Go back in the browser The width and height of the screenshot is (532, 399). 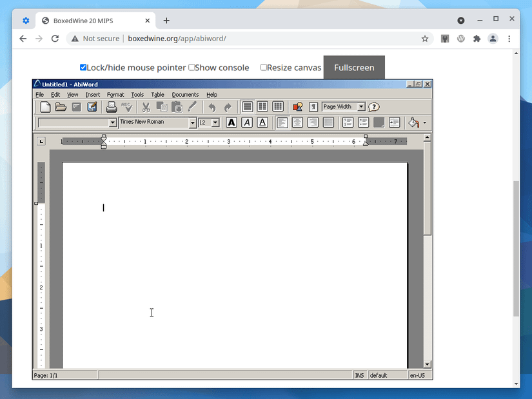coord(23,39)
